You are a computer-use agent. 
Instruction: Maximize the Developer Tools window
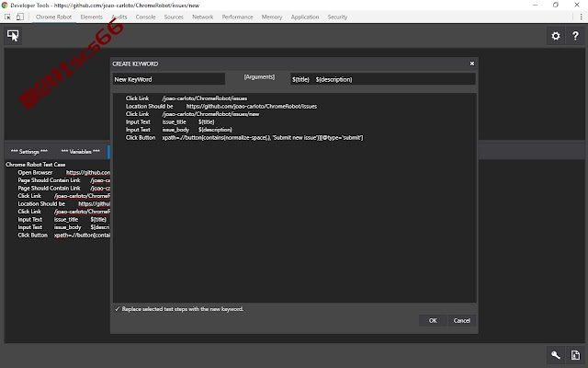(556, 5)
